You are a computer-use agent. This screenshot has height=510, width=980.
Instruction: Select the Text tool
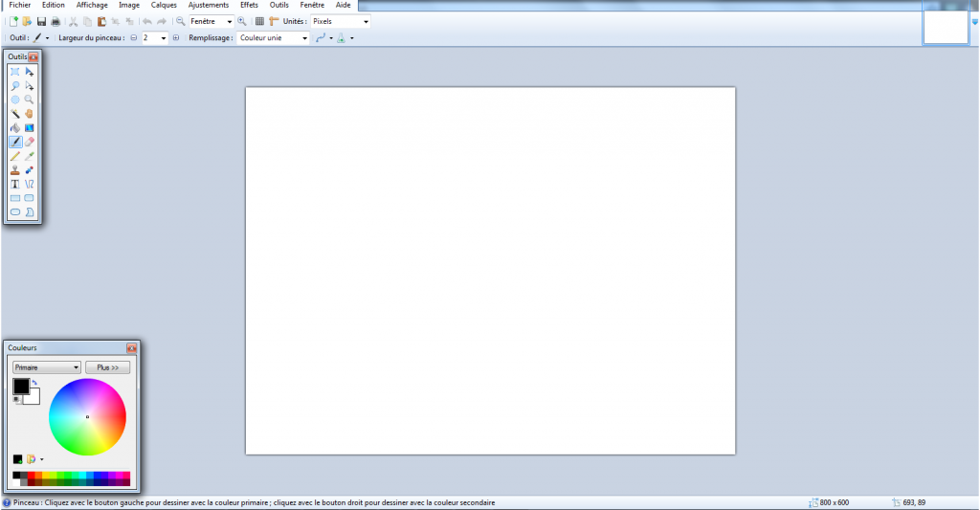[15, 184]
